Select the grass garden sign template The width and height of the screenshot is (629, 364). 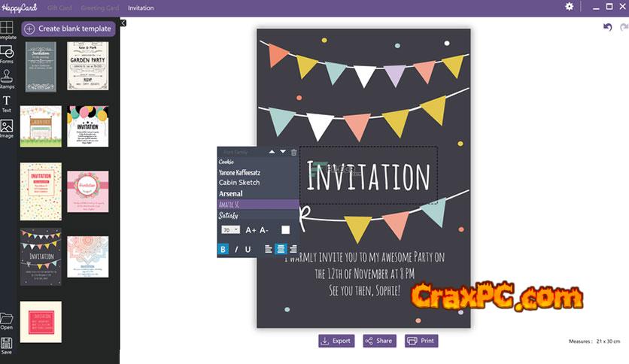coord(41,126)
